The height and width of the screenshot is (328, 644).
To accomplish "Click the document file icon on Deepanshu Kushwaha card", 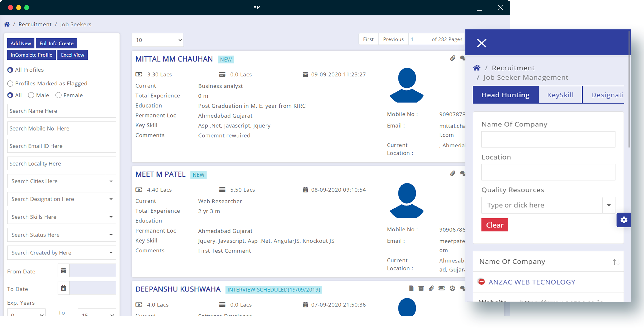I will pos(411,288).
